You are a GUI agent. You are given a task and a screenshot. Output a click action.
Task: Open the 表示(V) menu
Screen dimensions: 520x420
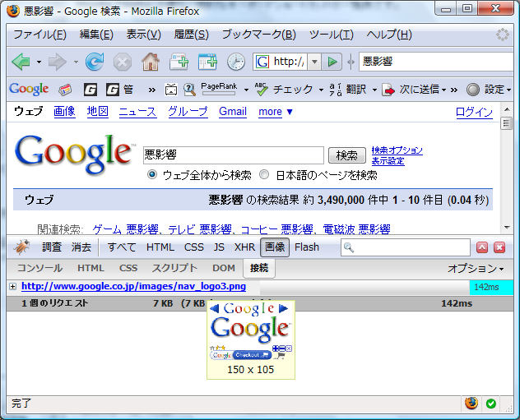(x=144, y=35)
